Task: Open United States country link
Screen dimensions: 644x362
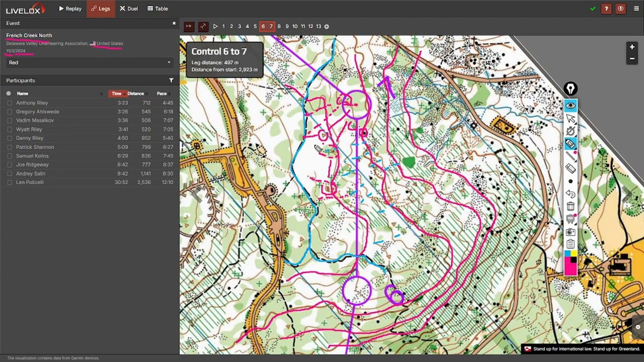Action: point(110,43)
